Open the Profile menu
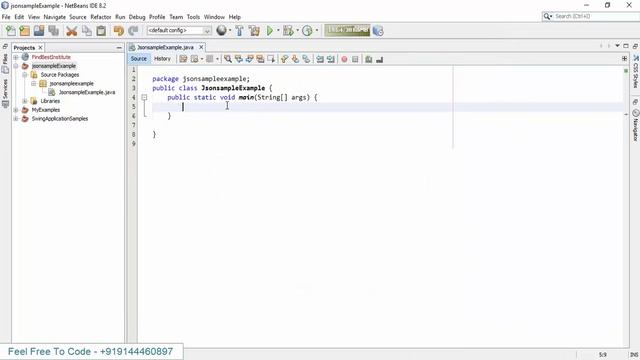Screen dimensions: 640x360 157,17
